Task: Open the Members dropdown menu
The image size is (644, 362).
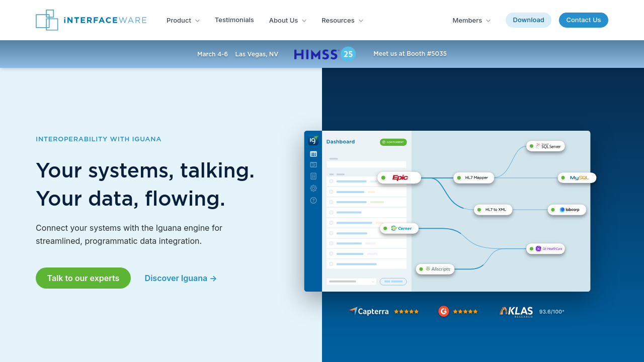Action: pyautogui.click(x=471, y=21)
